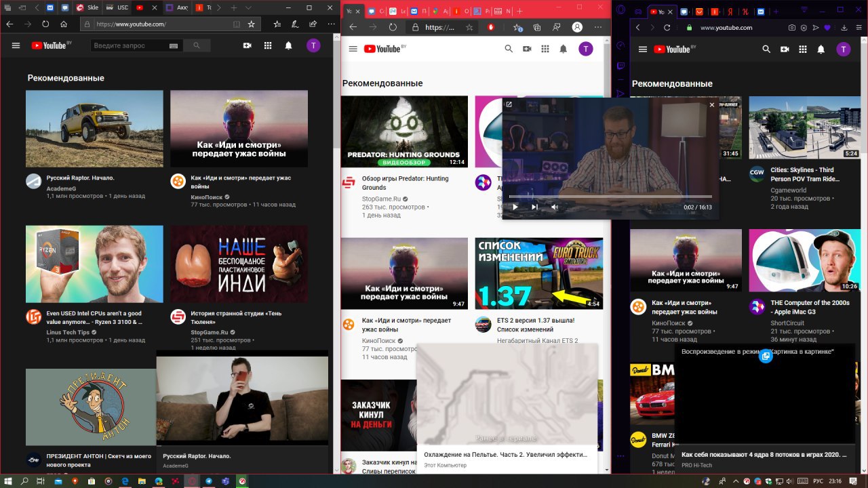Open the account avatar menu in the left window
868x488 pixels.
[x=313, y=45]
